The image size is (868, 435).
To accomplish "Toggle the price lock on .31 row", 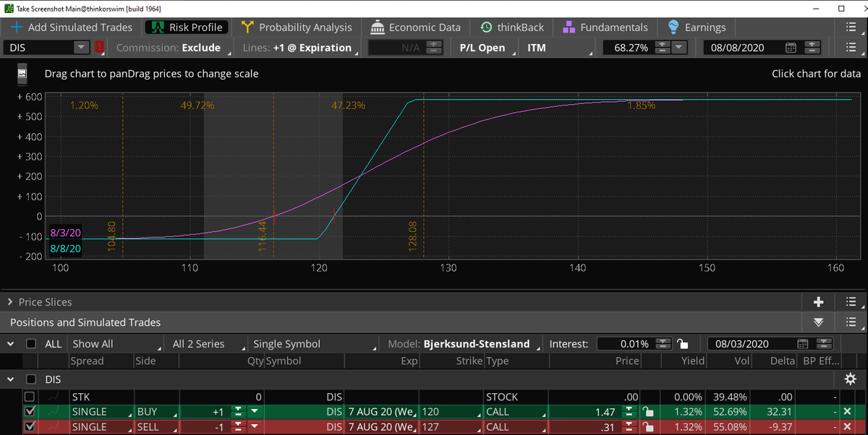I will (x=648, y=427).
